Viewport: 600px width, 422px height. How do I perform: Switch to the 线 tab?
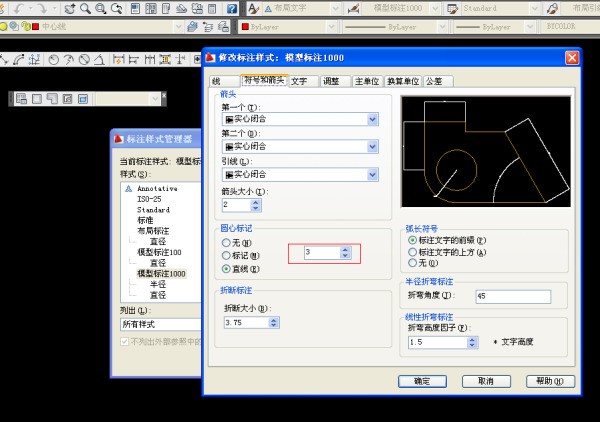225,81
